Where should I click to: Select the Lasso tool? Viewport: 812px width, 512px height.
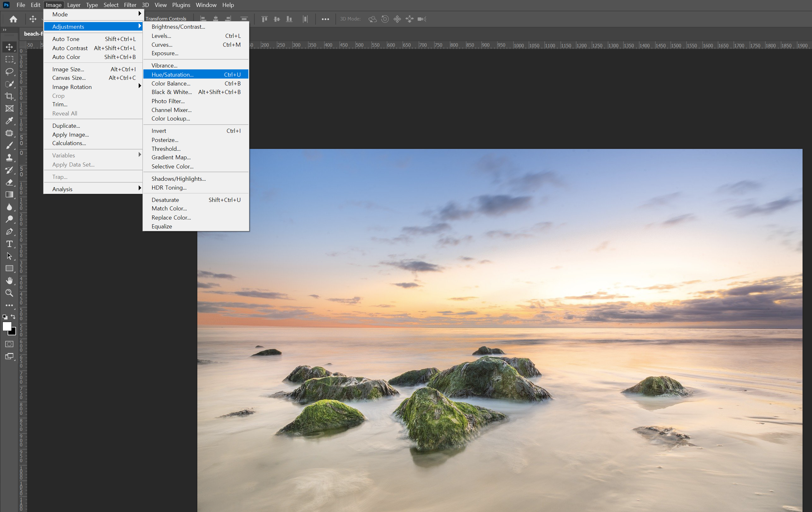[x=9, y=72]
